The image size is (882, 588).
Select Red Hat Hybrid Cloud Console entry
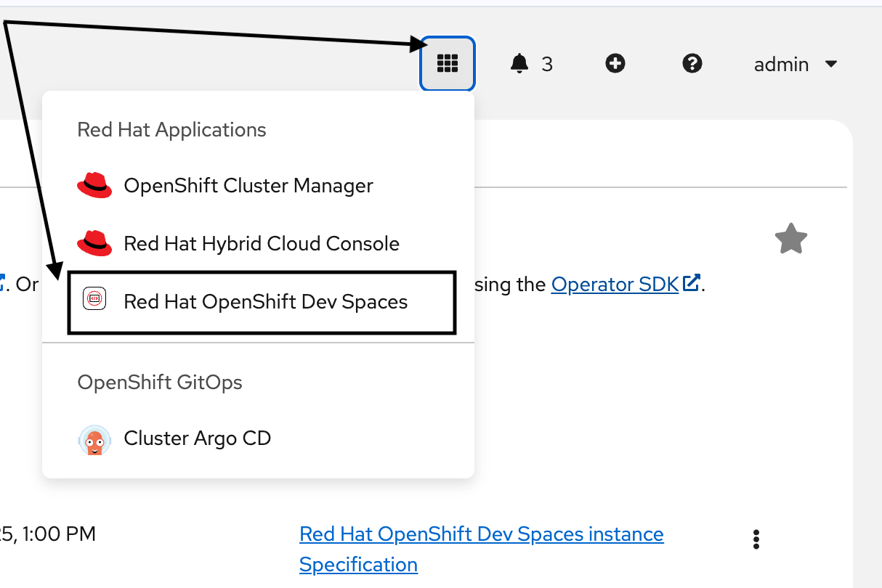262,243
